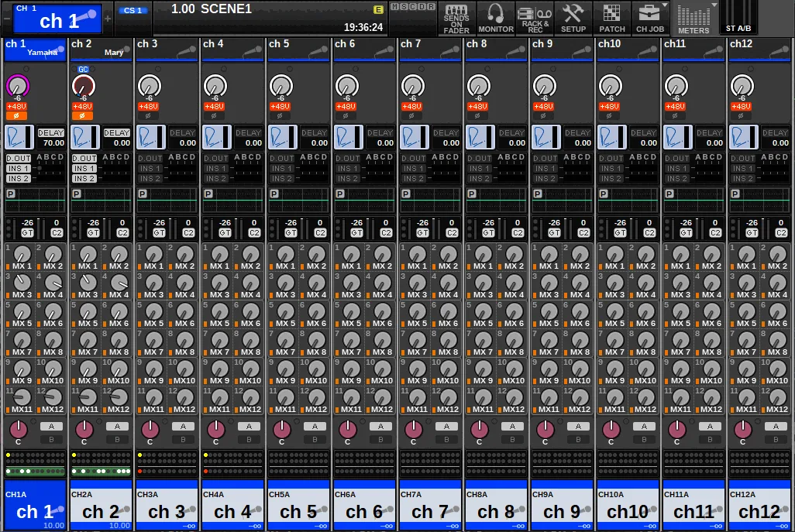Open the 1.00 SCENE1 scene field
The image size is (795, 532).
tap(270, 19)
